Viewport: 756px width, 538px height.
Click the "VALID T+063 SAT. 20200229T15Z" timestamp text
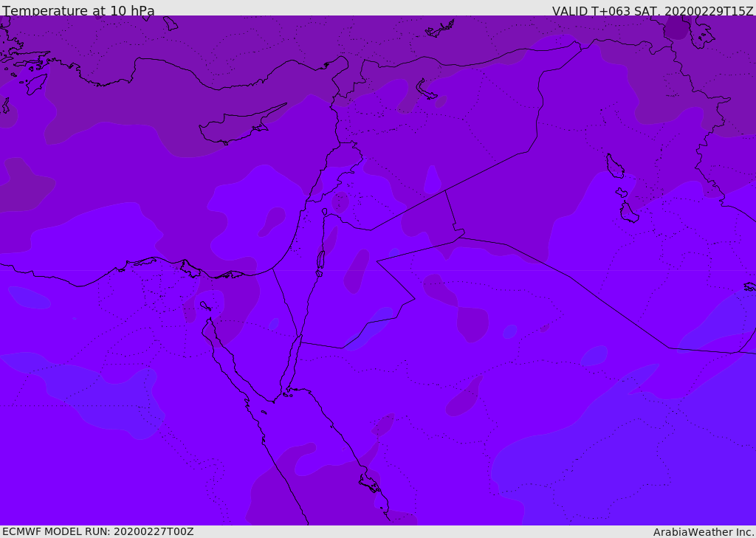point(653,10)
